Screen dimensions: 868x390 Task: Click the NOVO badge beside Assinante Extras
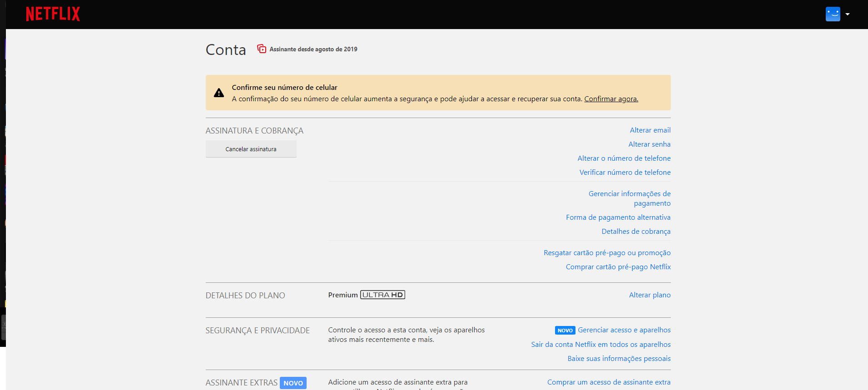pos(293,383)
